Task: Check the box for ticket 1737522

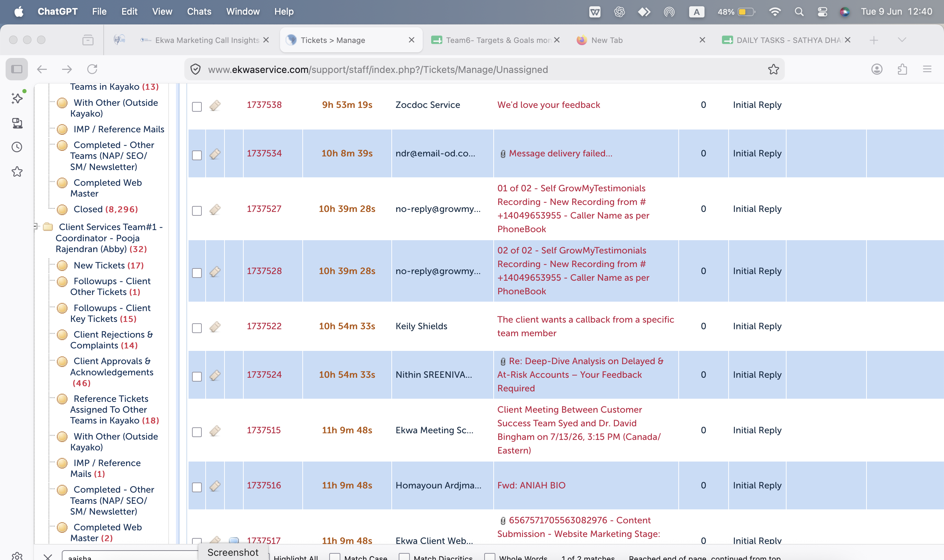Action: click(x=197, y=328)
